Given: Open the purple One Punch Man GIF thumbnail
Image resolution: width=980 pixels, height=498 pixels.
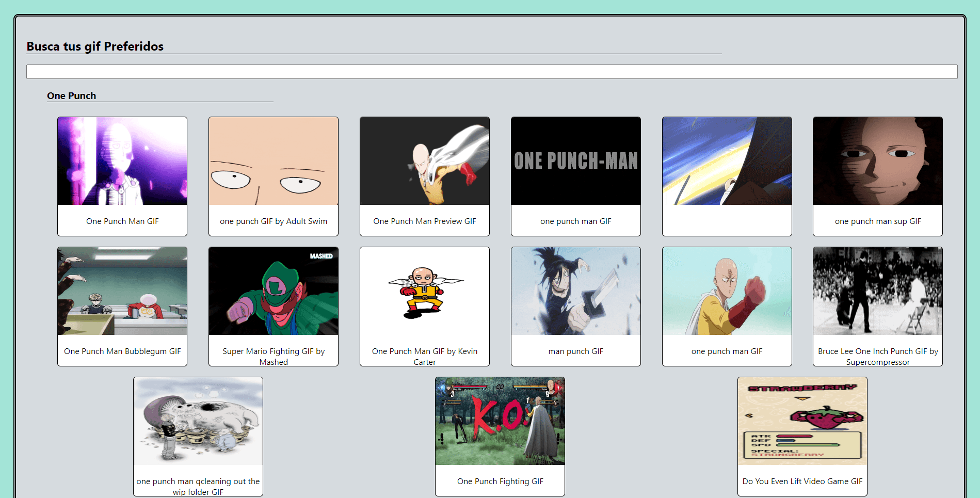Looking at the screenshot, I should pyautogui.click(x=122, y=161).
